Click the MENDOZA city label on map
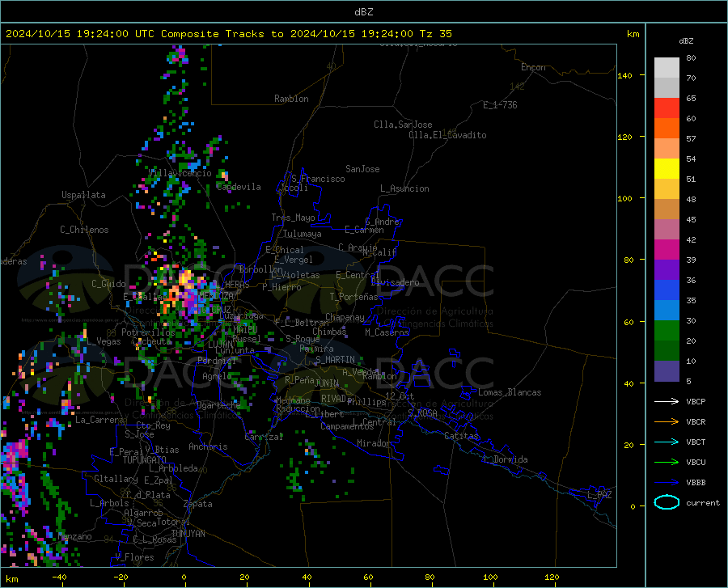The height and width of the screenshot is (588, 728). point(216,296)
